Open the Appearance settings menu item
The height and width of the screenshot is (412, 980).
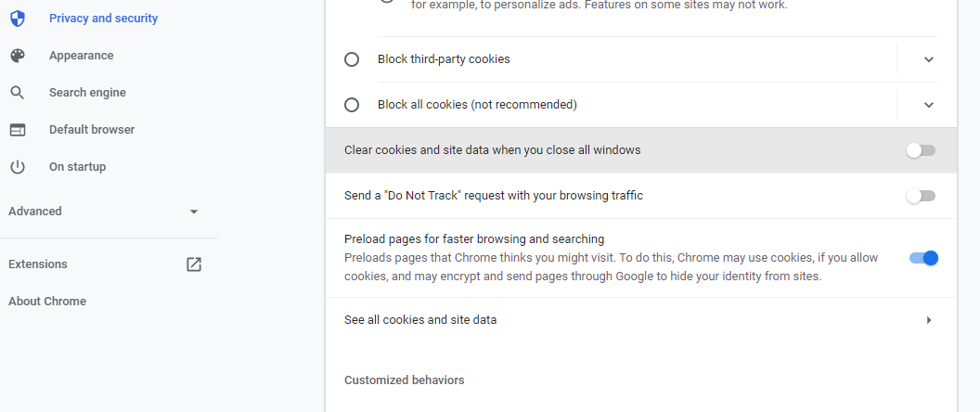pos(82,56)
